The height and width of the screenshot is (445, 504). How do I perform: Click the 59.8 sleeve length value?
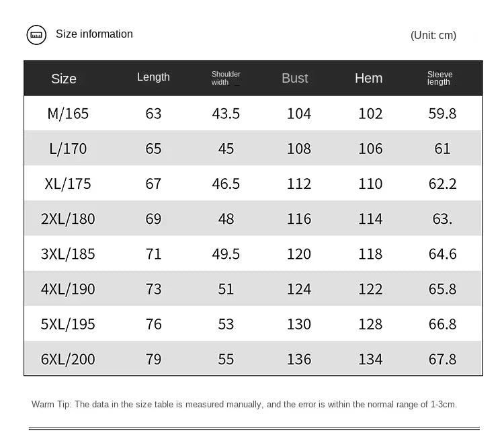coord(442,114)
